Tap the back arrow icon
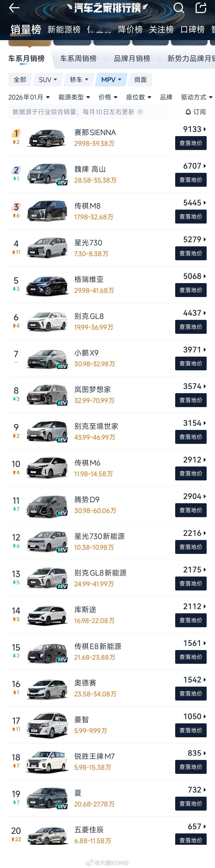 click(14, 8)
